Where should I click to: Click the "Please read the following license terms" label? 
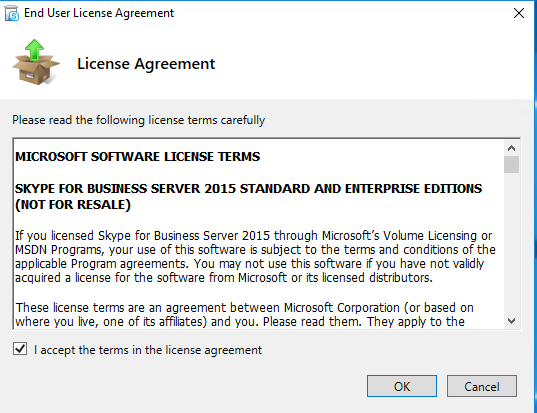click(139, 120)
